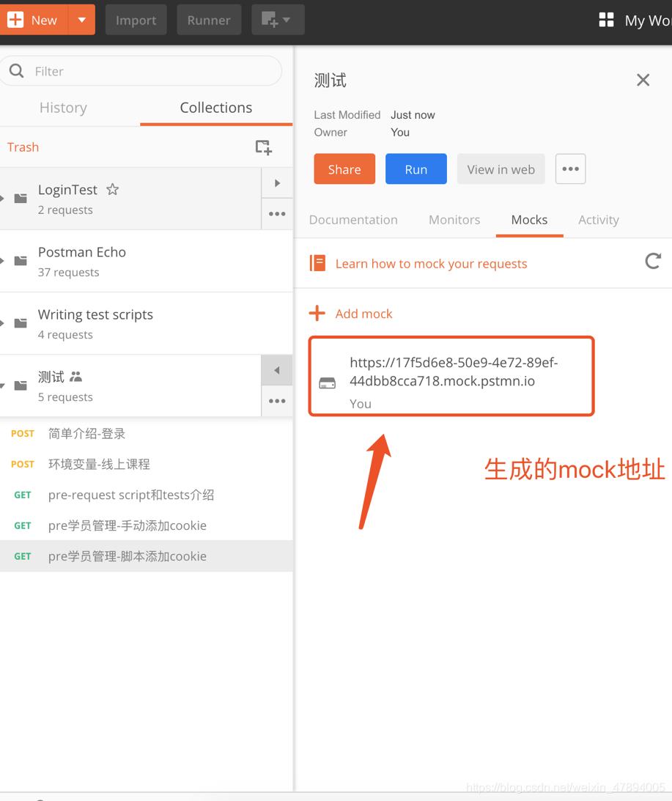Collapse the 测试 collection details arrow
Image resolution: width=672 pixels, height=801 pixels.
pyautogui.click(x=277, y=370)
